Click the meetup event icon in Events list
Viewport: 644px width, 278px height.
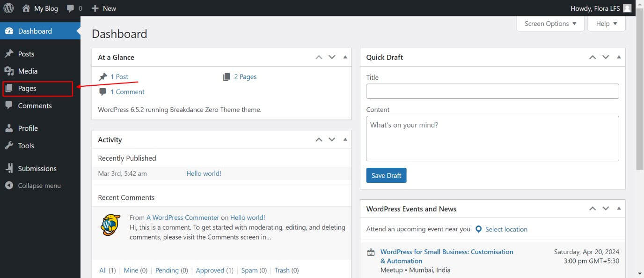371,252
